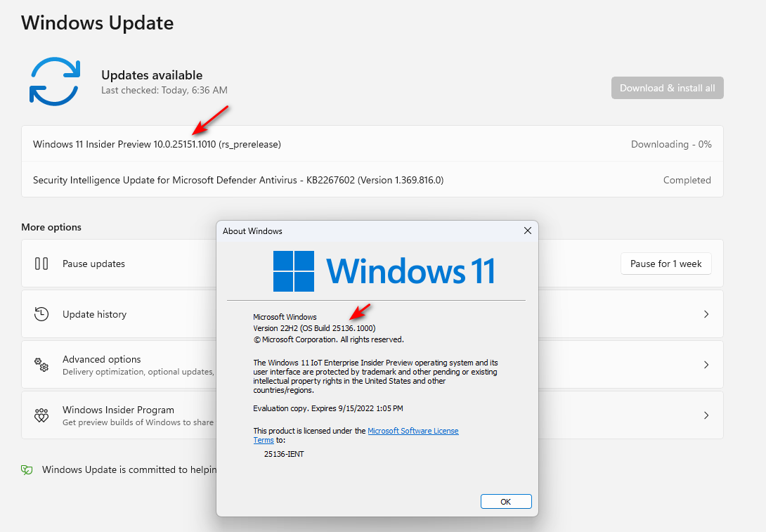Image resolution: width=766 pixels, height=532 pixels.
Task: Click the Updates available heading
Action: (x=152, y=75)
